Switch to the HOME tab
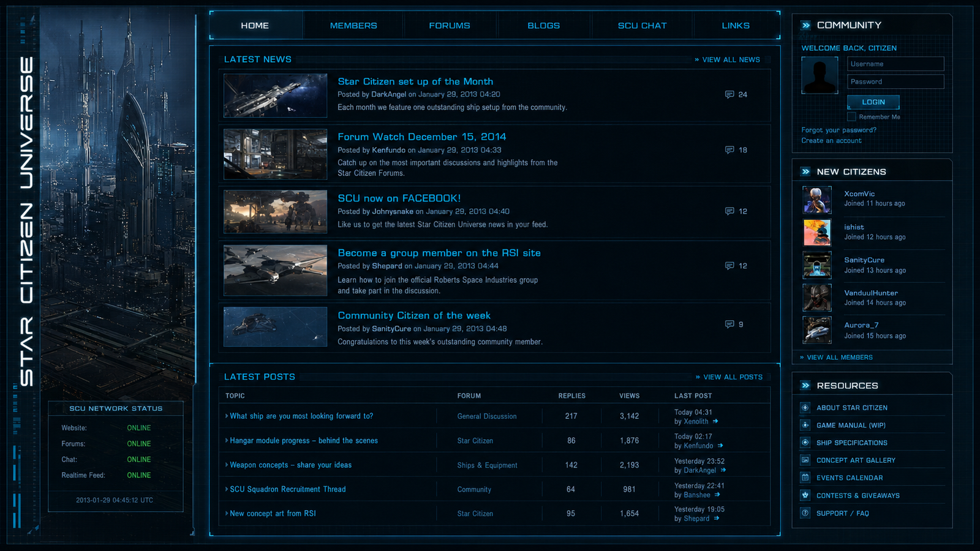This screenshot has width=980, height=551. tap(255, 25)
